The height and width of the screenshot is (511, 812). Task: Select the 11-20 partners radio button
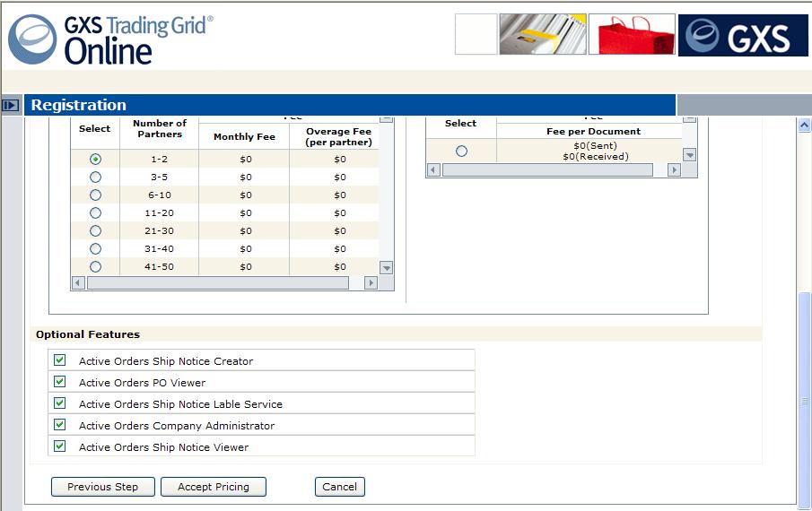coord(95,213)
